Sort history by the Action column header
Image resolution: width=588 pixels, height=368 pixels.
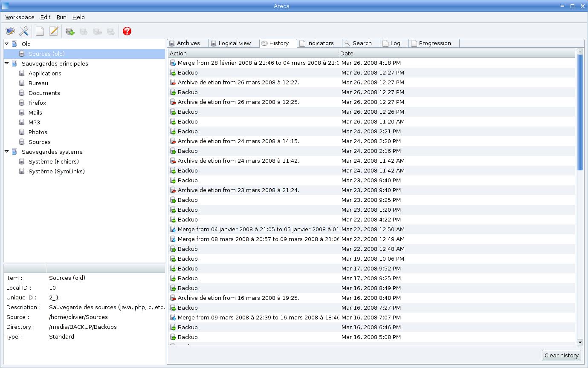254,53
